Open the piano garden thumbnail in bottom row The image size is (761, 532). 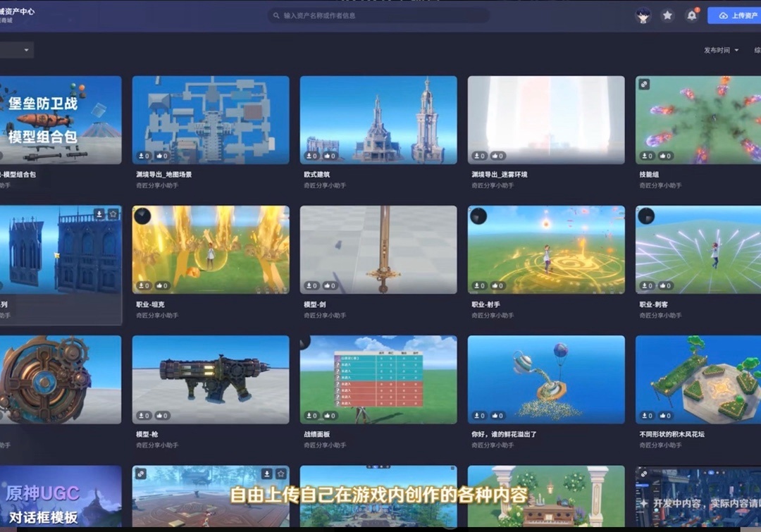tap(546, 496)
